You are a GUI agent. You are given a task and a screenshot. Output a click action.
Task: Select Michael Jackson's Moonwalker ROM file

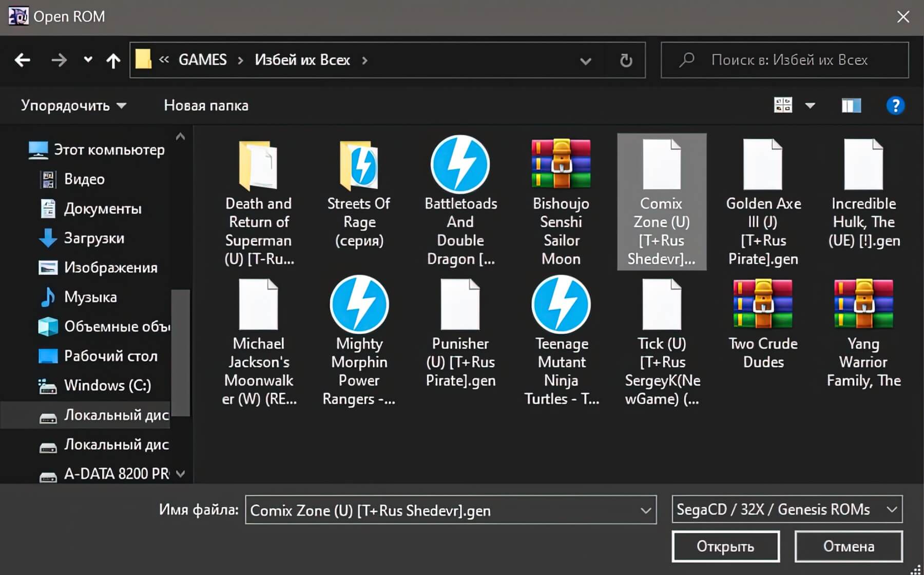pos(258,343)
